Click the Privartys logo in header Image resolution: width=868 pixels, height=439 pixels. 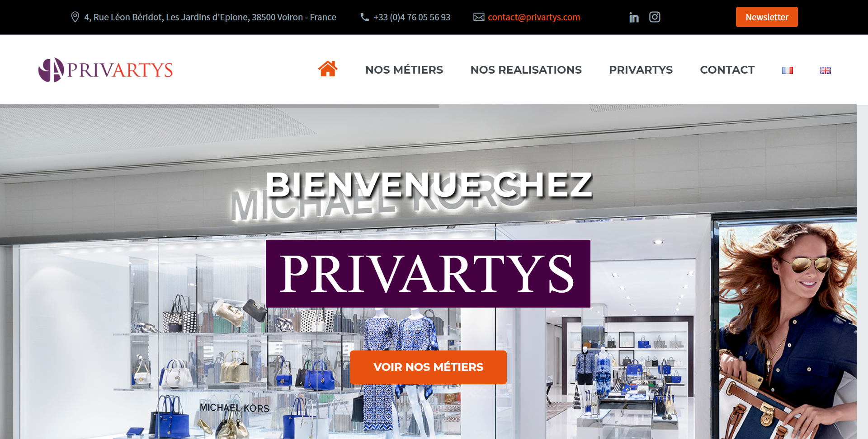click(105, 70)
